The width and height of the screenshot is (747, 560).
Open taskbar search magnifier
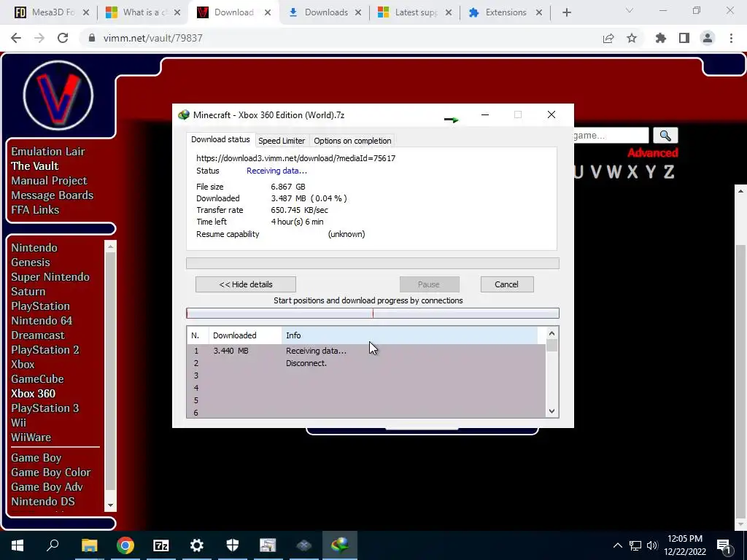tap(53, 545)
